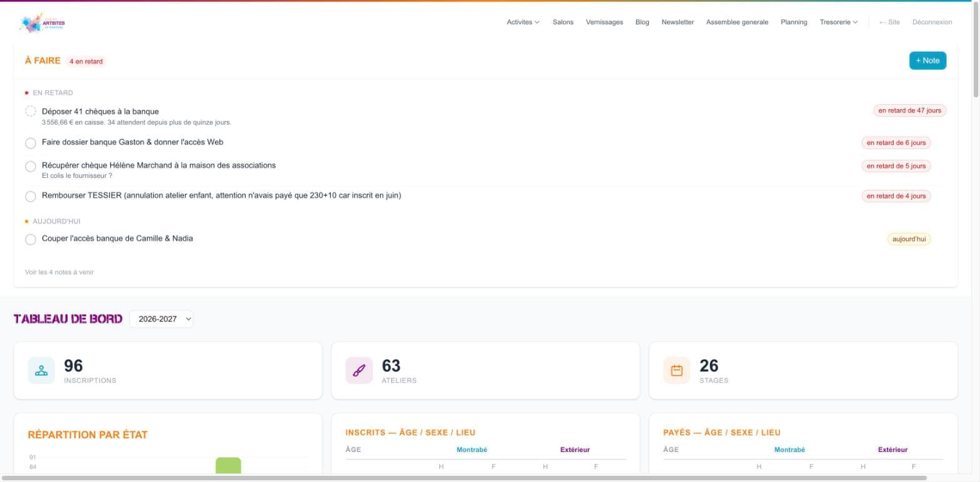Tick the Hélène Marchand cheque task
Screen dimensions: 980x482
tap(30, 166)
